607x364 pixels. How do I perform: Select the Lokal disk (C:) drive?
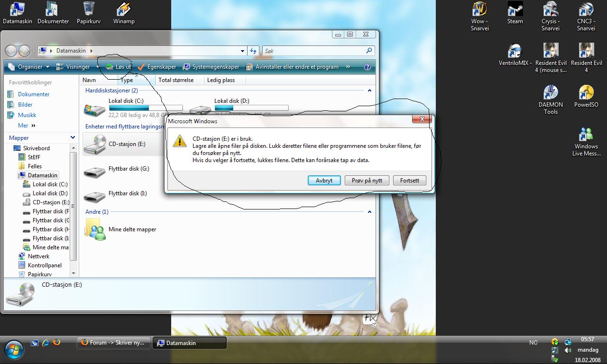pos(133,108)
